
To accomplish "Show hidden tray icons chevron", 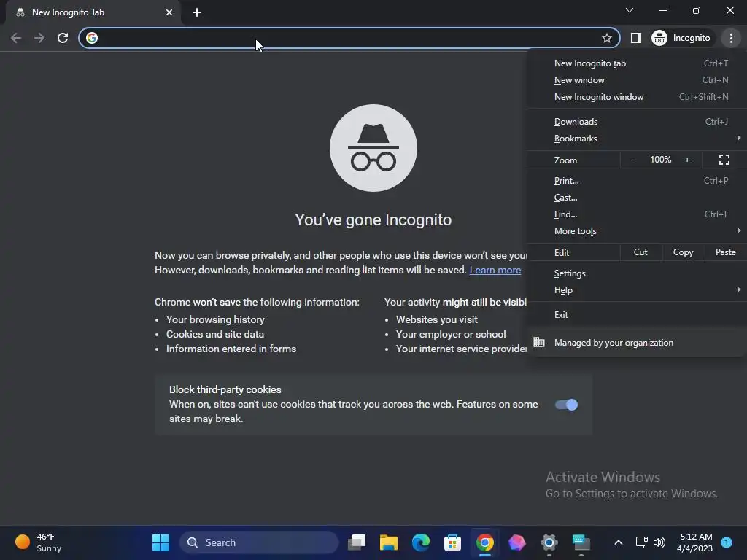I will 618,542.
